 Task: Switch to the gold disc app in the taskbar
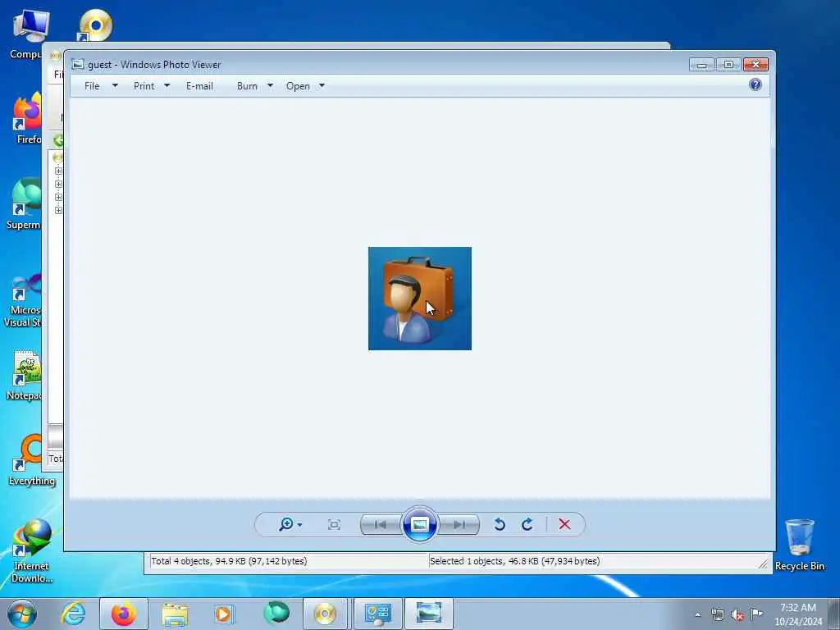tap(325, 614)
